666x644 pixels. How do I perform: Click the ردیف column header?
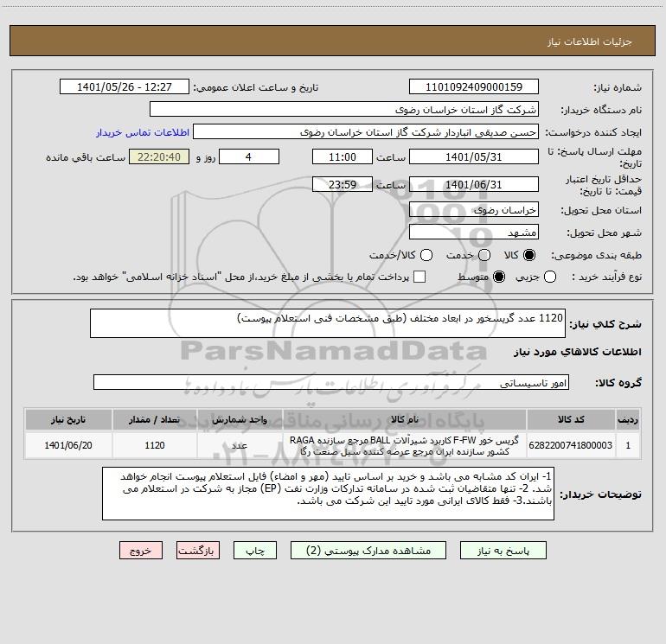coord(628,419)
